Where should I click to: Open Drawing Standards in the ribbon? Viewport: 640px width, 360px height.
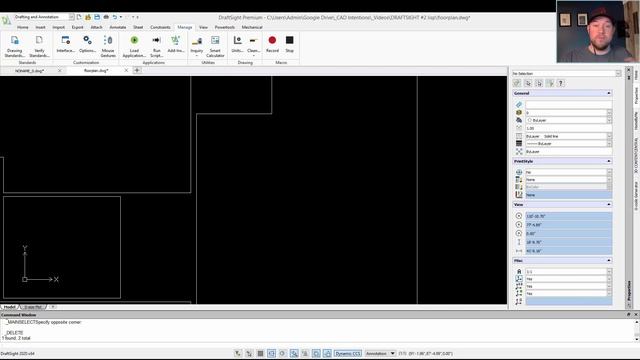coord(14,46)
